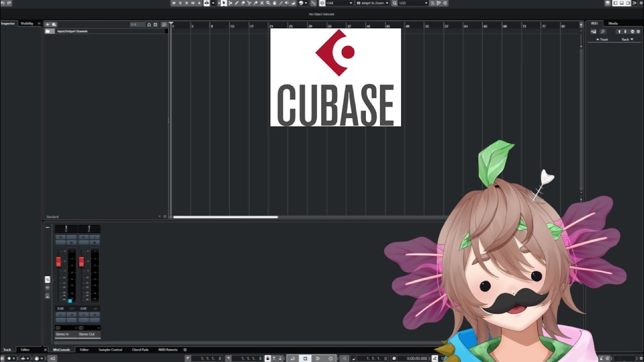Click the middle icon in MixConsole left strip

coord(47,288)
